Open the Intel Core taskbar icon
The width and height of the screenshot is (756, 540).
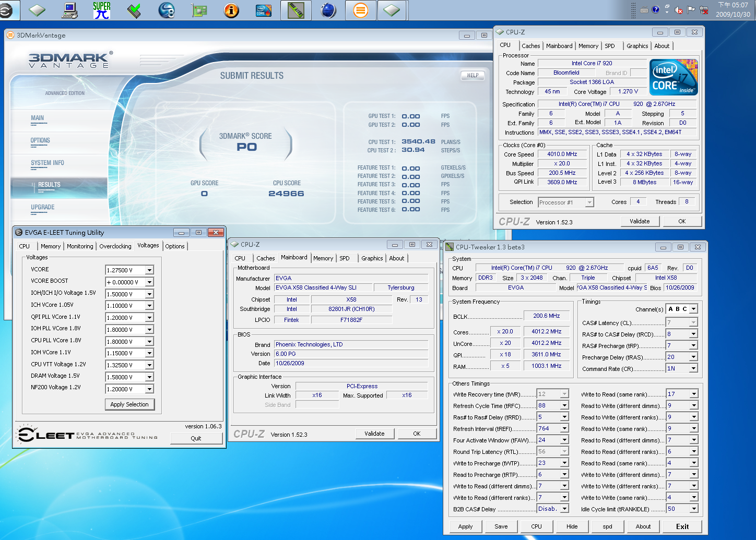(264, 10)
